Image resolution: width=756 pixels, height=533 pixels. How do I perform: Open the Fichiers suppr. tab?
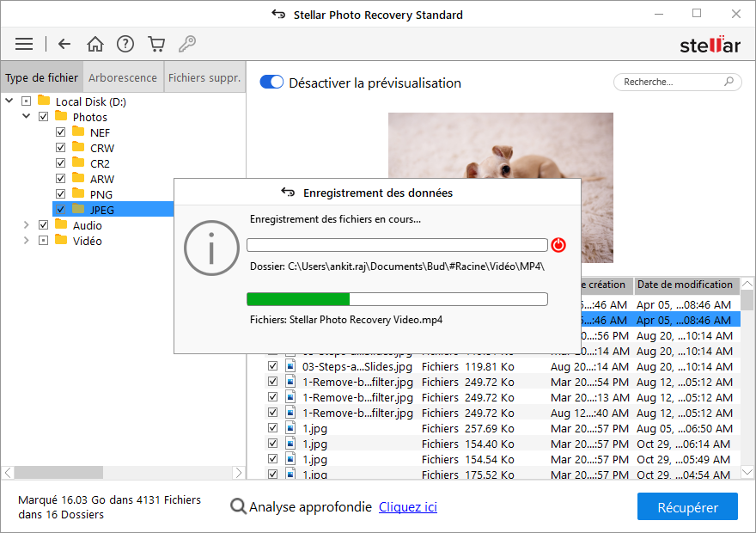point(204,77)
